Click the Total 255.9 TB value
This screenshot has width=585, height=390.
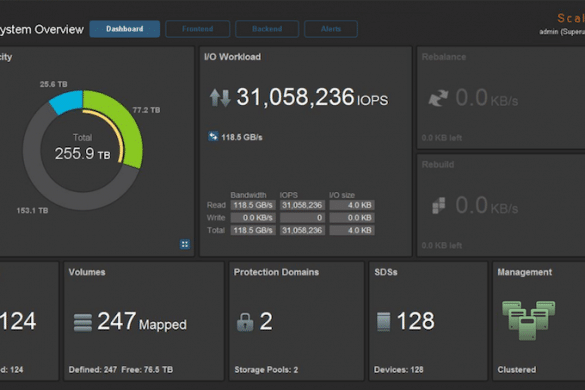pyautogui.click(x=83, y=153)
